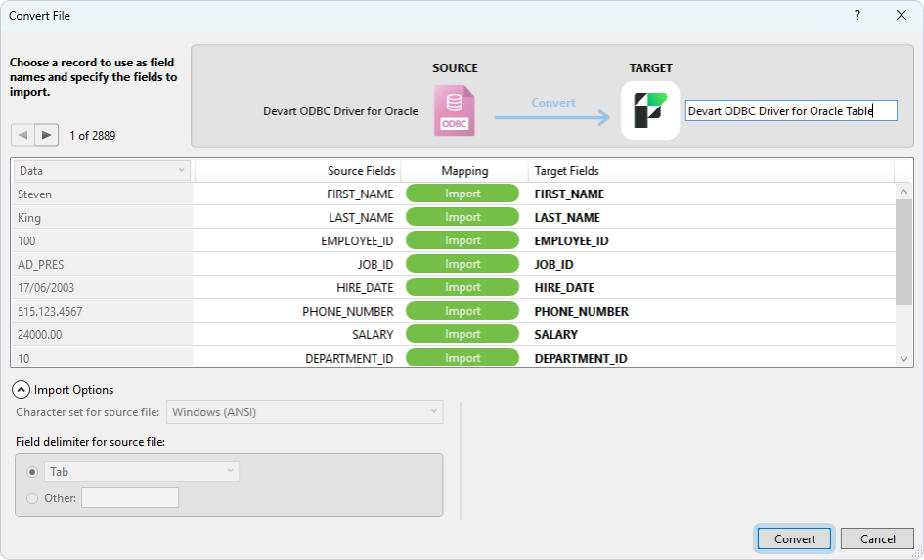Select the SALARY target field
The width and height of the screenshot is (924, 560).
[555, 335]
